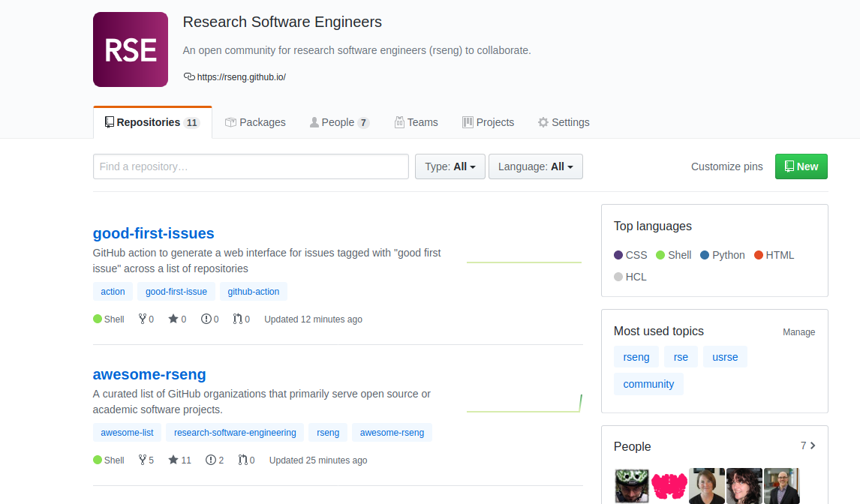Filter by HTML in Top languages
The image size is (860, 504).
(774, 255)
